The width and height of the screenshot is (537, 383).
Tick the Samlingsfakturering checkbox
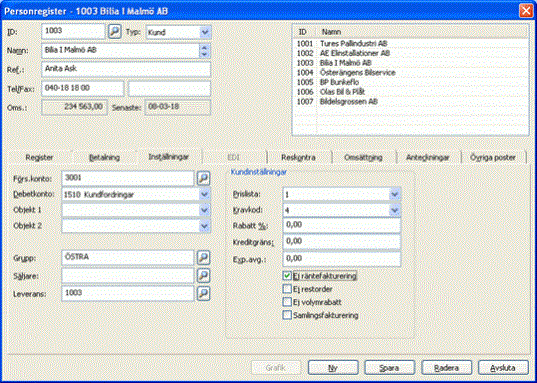tap(287, 315)
